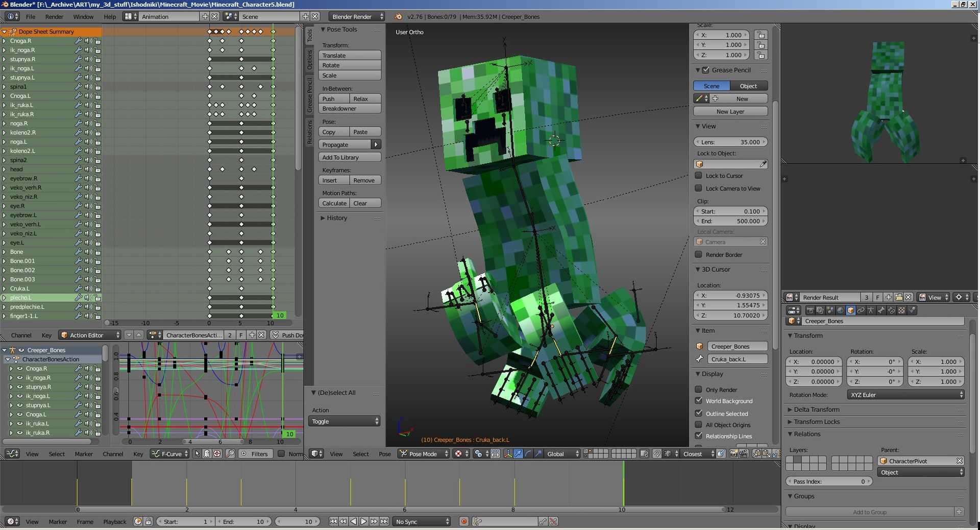This screenshot has height=530, width=980.
Task: Click the Blender logo icon in top bar
Action: click(x=399, y=17)
